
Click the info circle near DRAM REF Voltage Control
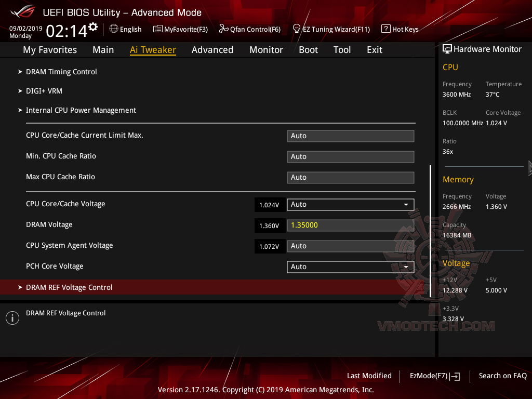[x=12, y=317]
